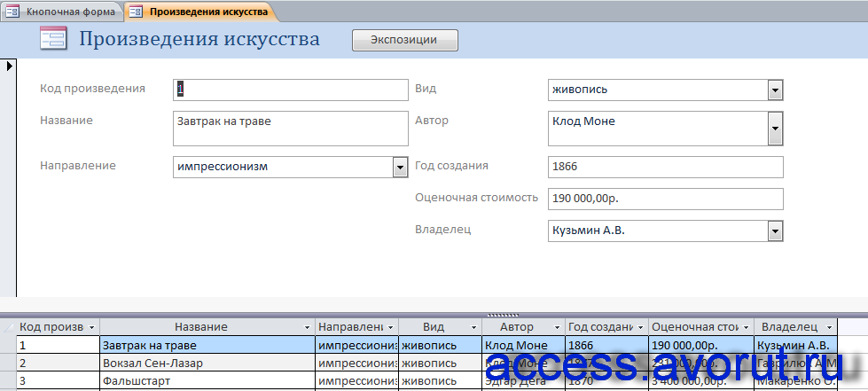Image resolution: width=868 pixels, height=391 pixels.
Task: Click the code cell with value 3
Action: tap(59, 381)
